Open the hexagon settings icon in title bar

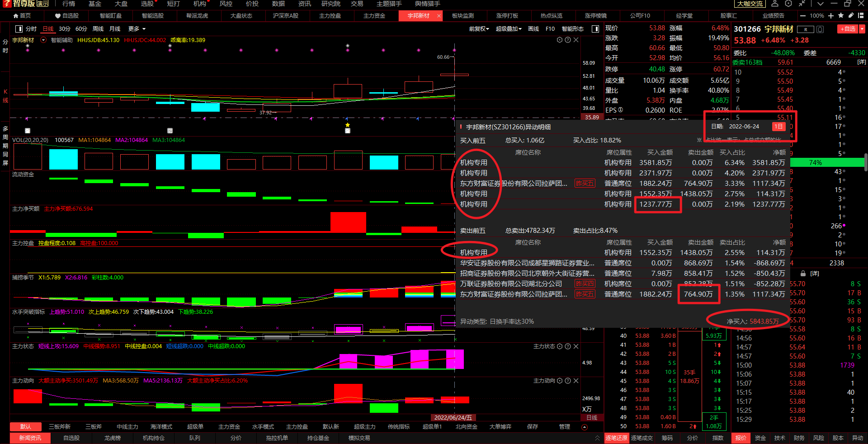point(788,4)
